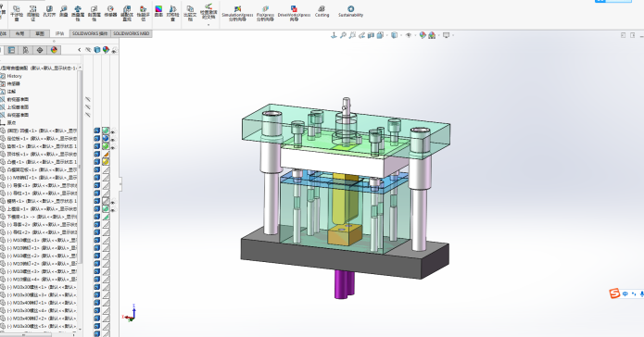
Task: Toggle Section View in view toolbar
Action: pyautogui.click(x=371, y=35)
